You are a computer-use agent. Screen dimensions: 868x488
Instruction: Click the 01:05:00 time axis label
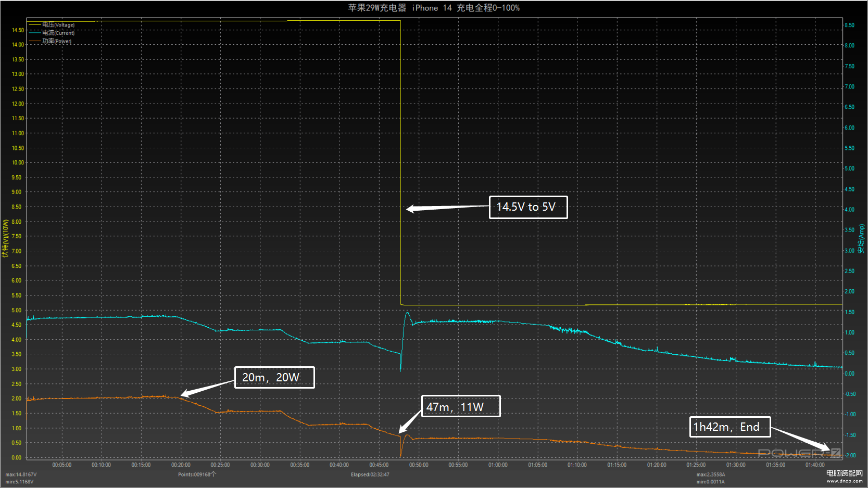click(538, 465)
